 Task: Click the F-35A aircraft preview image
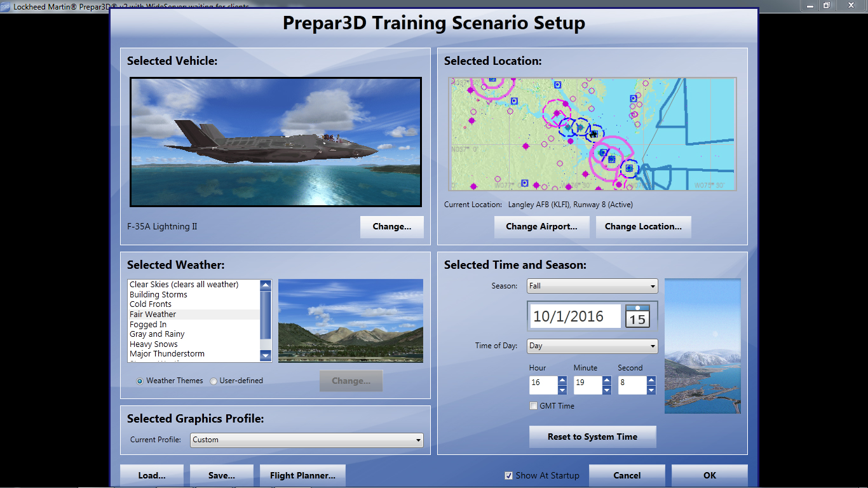(276, 142)
